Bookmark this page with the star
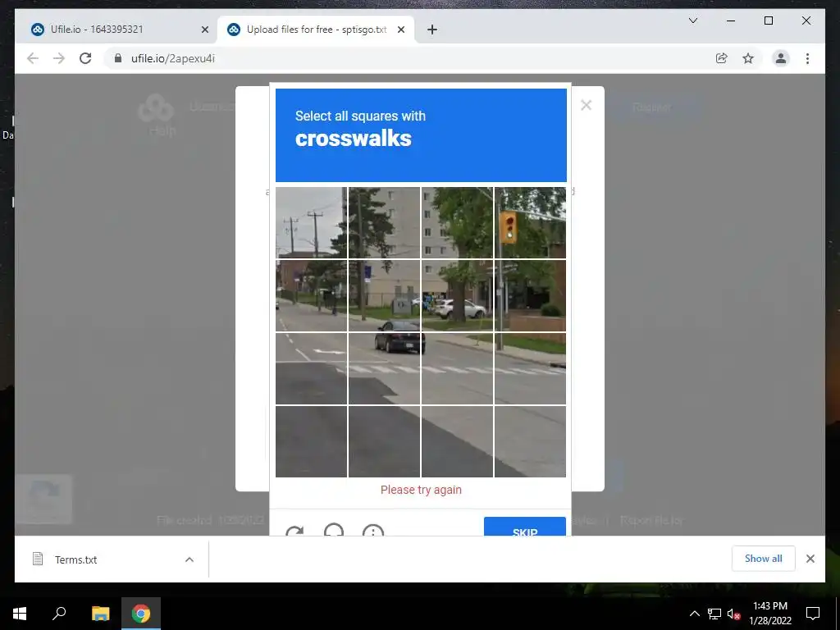The image size is (840, 630). click(748, 58)
